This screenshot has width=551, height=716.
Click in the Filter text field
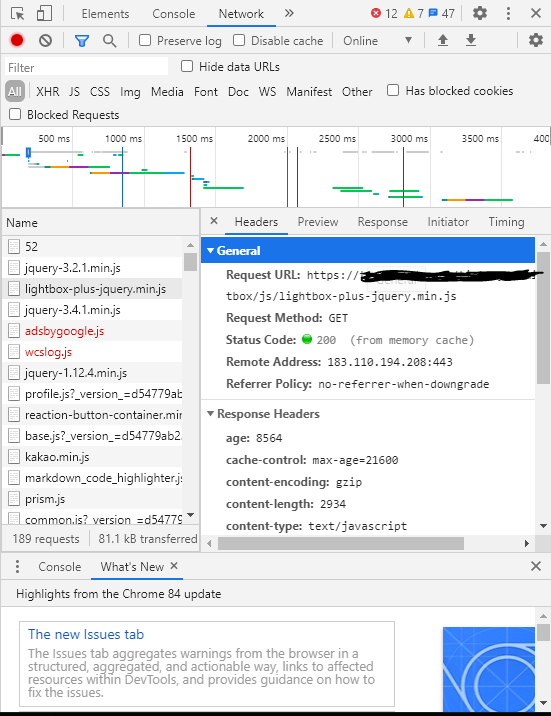(87, 67)
